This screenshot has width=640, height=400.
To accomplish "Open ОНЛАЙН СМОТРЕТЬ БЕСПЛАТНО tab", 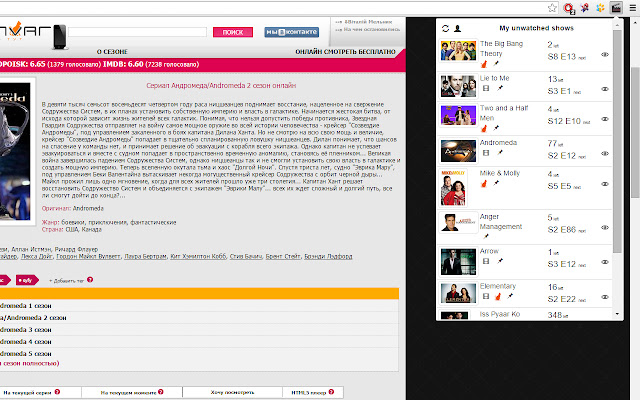I will (345, 52).
